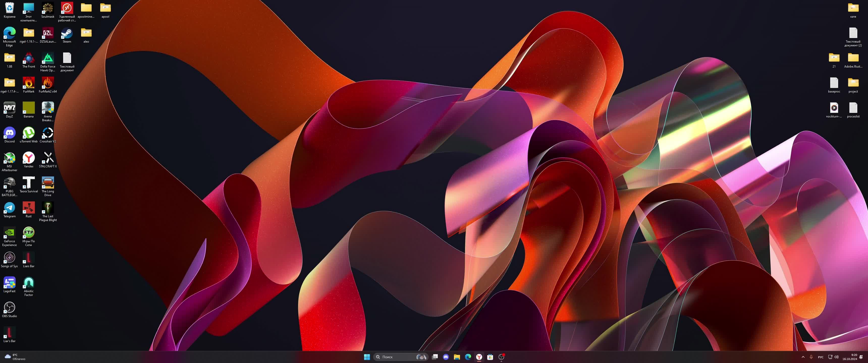This screenshot has height=363, width=868.
Task: Open the volume control in tray
Action: point(836,357)
